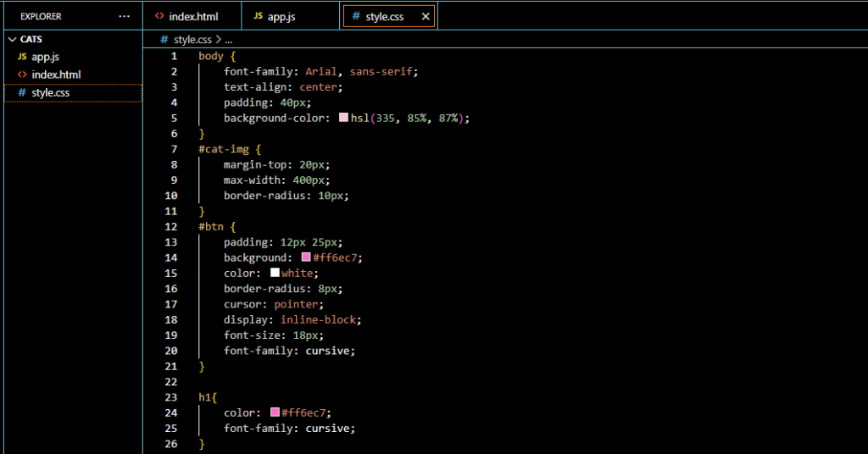Close the style.css tab
Viewport: 868px width, 454px height.
(x=426, y=16)
